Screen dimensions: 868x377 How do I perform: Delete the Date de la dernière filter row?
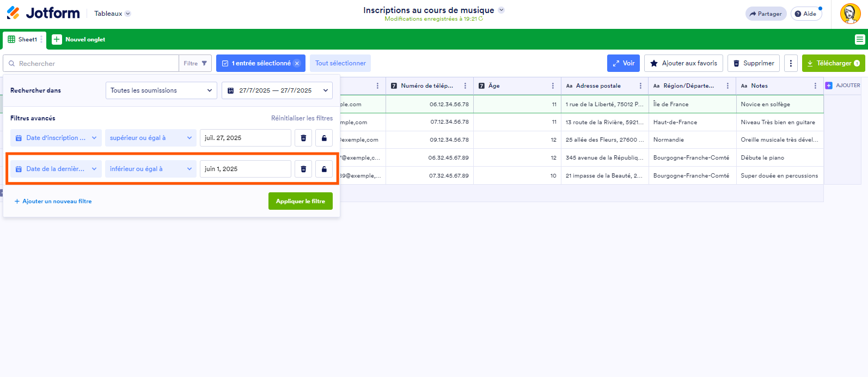(303, 169)
